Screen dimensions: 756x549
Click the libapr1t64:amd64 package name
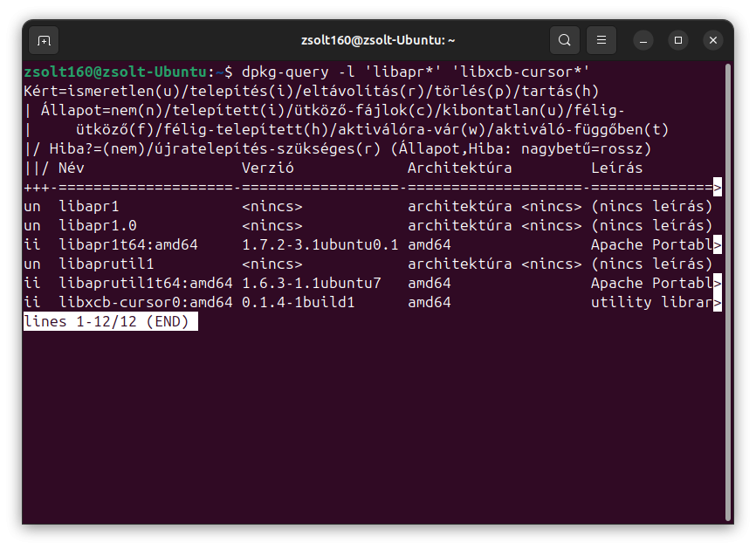[128, 245]
